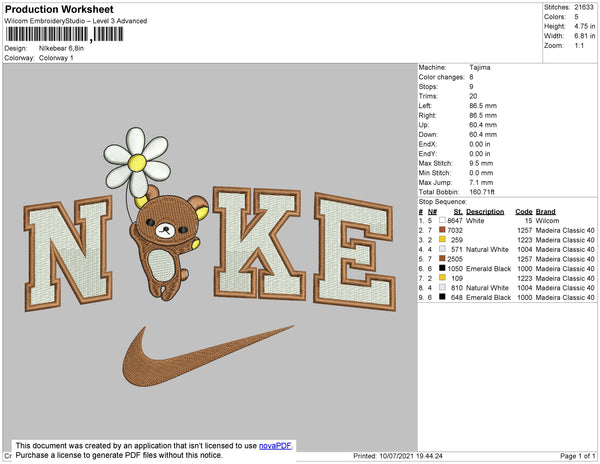Select the black swatch for thread 1050
The height and width of the screenshot is (464, 600).
(x=442, y=269)
